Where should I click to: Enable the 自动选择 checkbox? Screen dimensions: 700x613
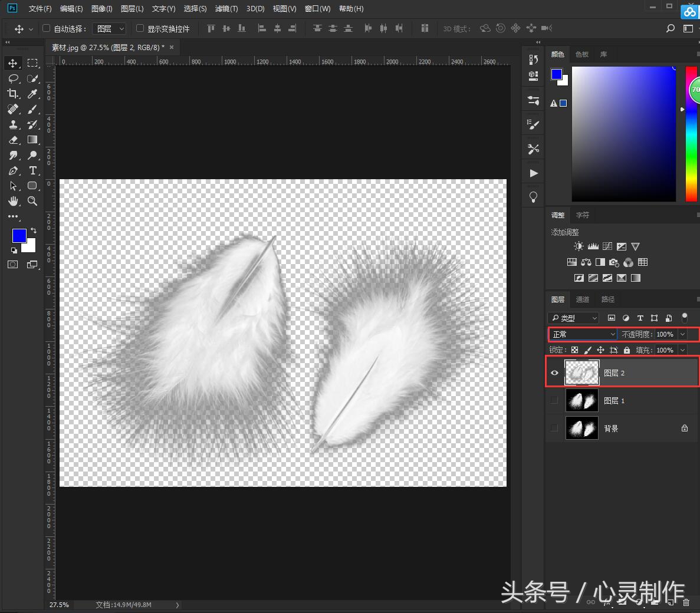pyautogui.click(x=47, y=28)
